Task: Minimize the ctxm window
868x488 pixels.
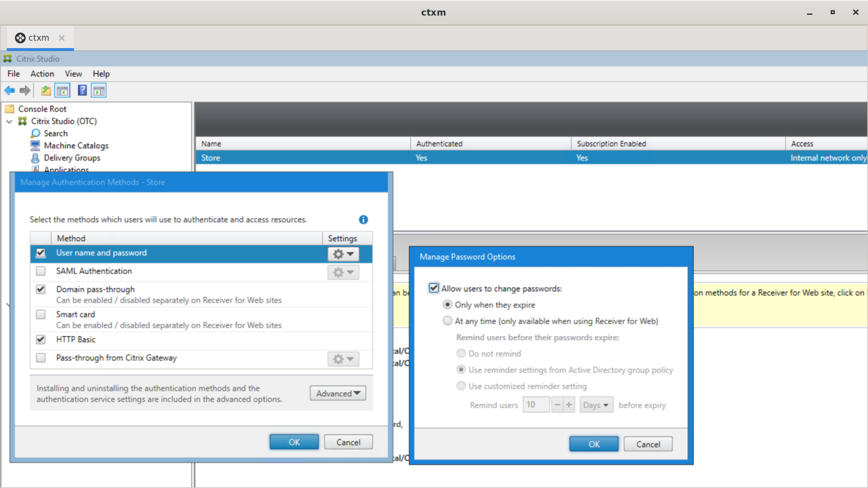Action: (x=810, y=12)
